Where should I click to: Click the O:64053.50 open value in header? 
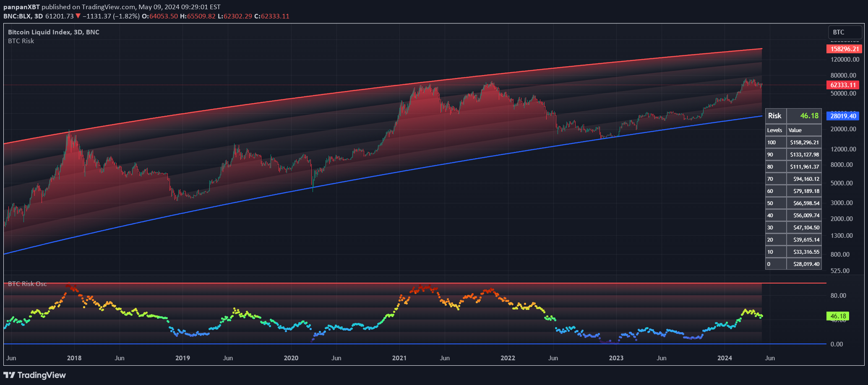(160, 16)
